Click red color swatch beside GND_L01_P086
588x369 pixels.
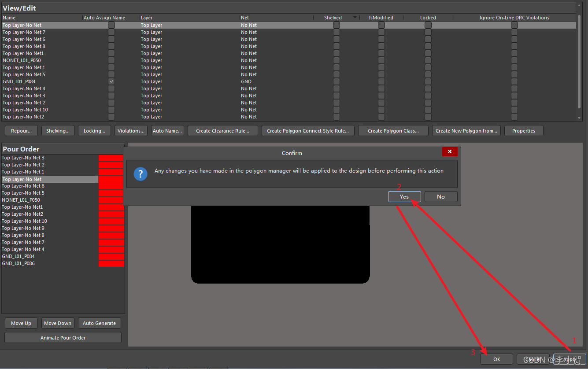point(111,263)
